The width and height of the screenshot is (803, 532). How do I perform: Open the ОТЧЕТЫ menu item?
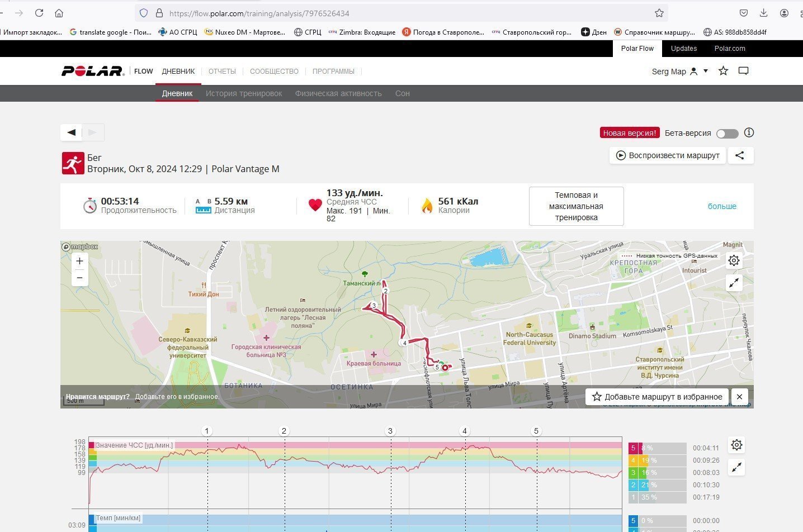tap(222, 72)
